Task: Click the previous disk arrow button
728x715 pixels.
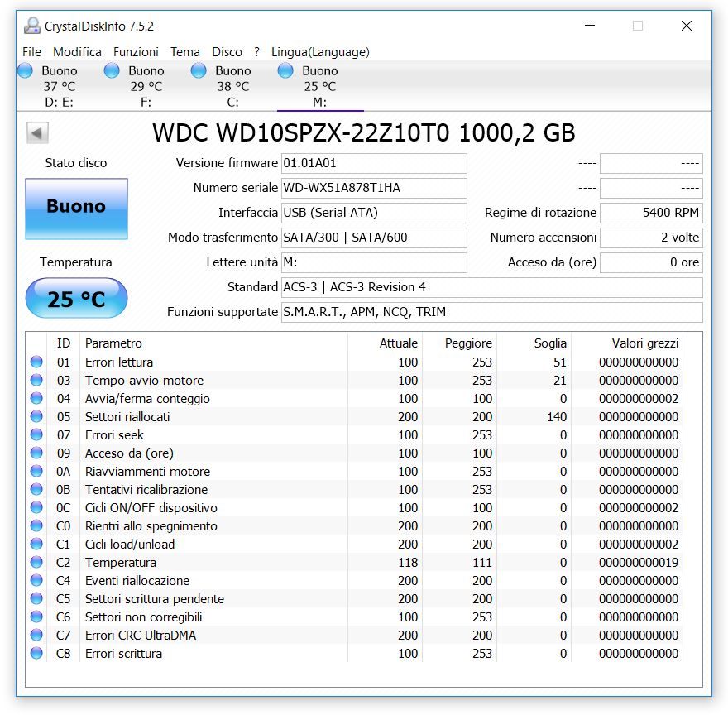Action: click(x=37, y=133)
